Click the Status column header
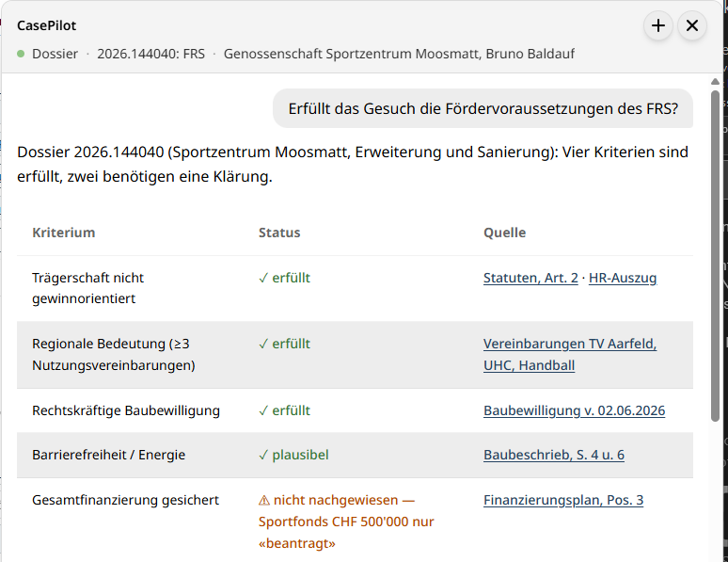This screenshot has height=562, width=728. point(279,233)
